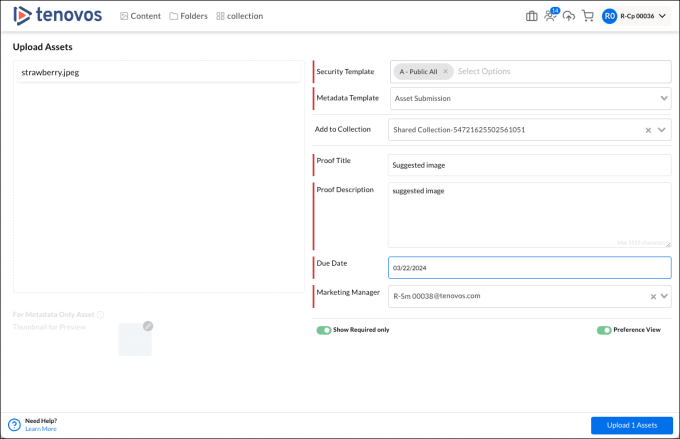
Task: Toggle the Preference View switch
Action: (x=604, y=330)
